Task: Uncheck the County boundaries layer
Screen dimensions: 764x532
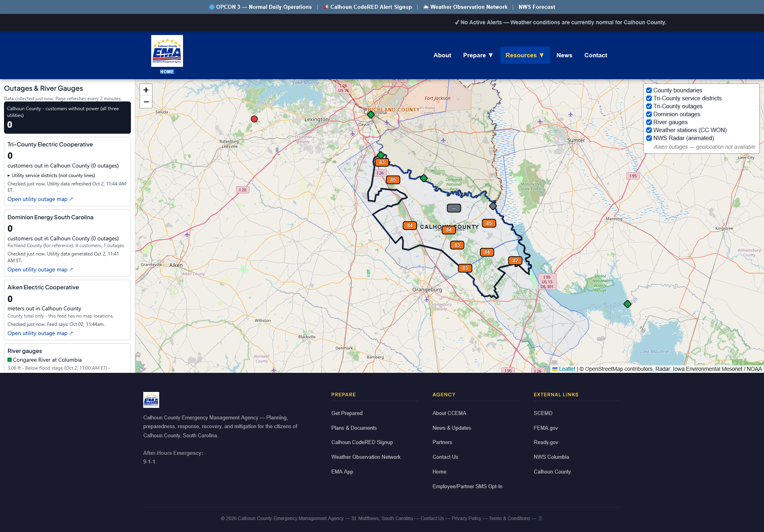Action: click(649, 90)
